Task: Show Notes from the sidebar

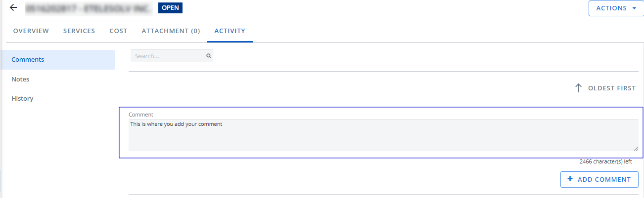Action: (x=20, y=79)
